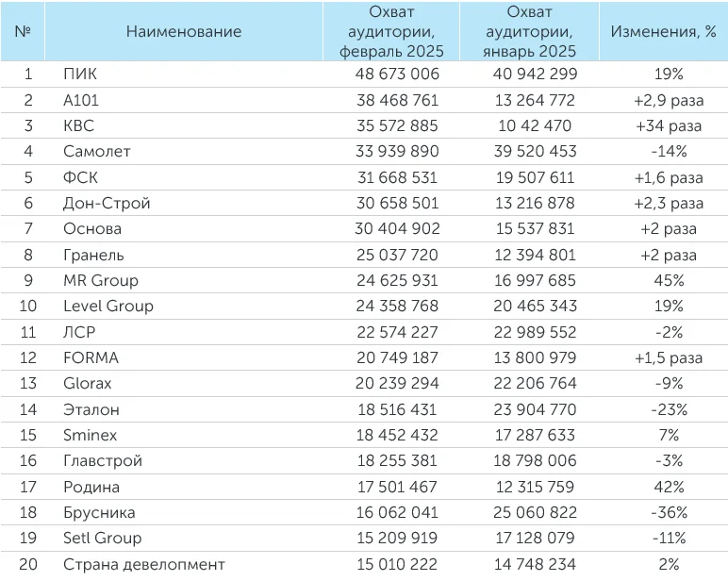Click the "Страна девелопмент" cell
This screenshot has height=581, width=728.
pos(144,564)
